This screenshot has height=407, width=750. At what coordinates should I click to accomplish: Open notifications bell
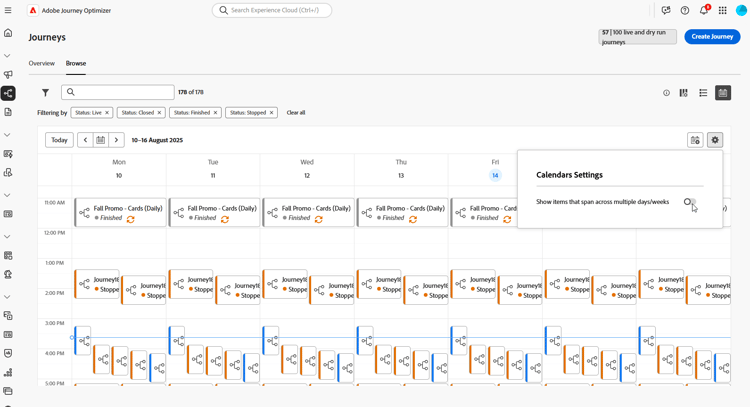click(x=703, y=10)
